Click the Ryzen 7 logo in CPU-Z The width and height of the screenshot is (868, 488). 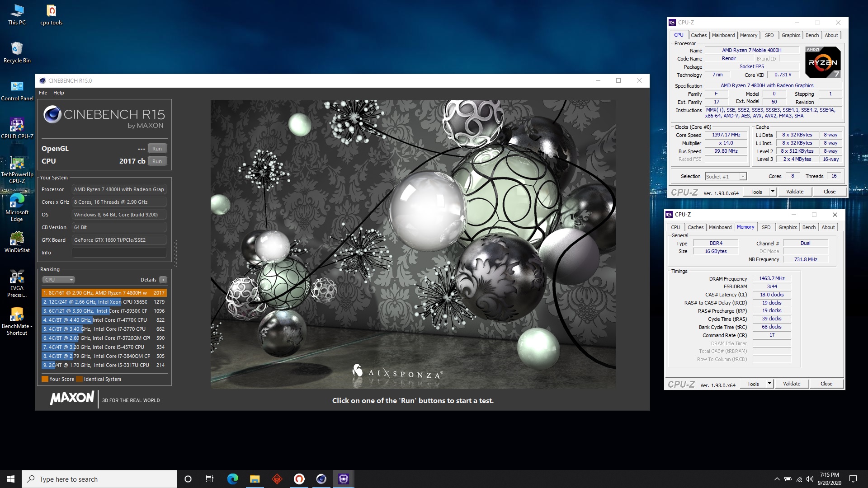(823, 62)
